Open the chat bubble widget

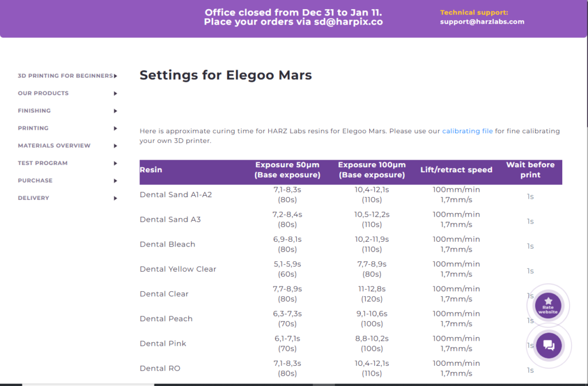point(548,345)
